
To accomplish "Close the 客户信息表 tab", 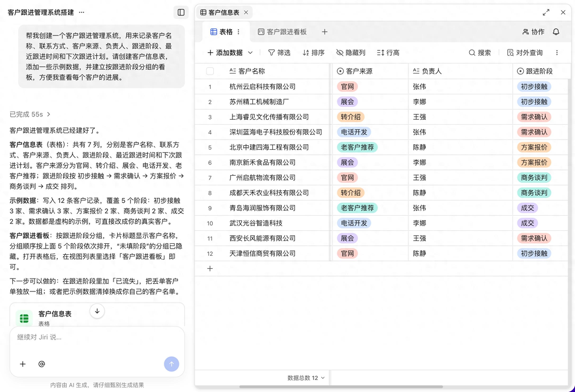I will pos(246,12).
